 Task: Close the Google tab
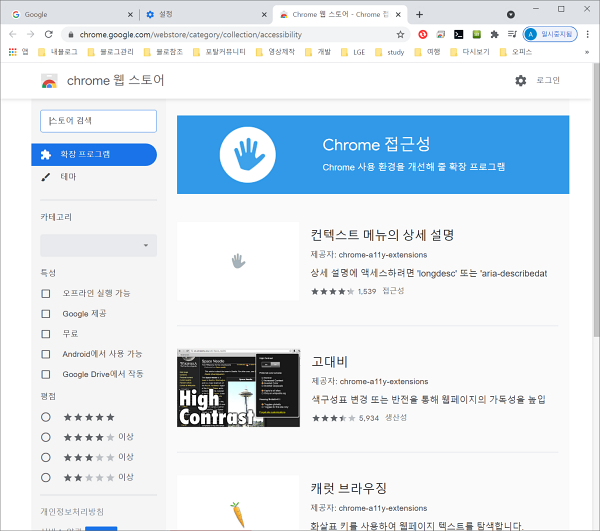coord(130,15)
